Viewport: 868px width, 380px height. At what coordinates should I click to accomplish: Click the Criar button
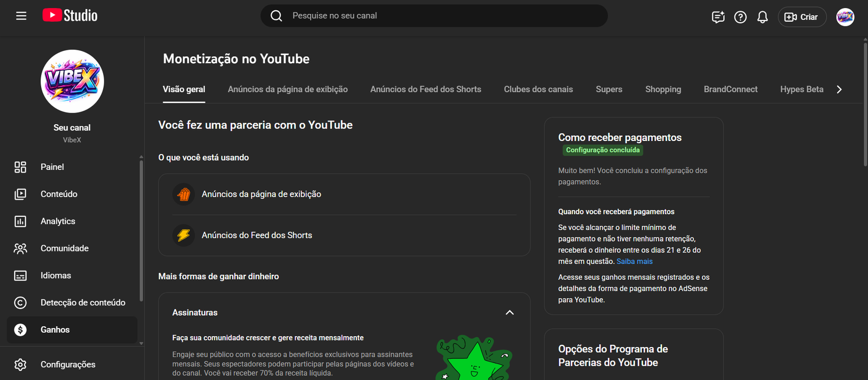pyautogui.click(x=802, y=17)
